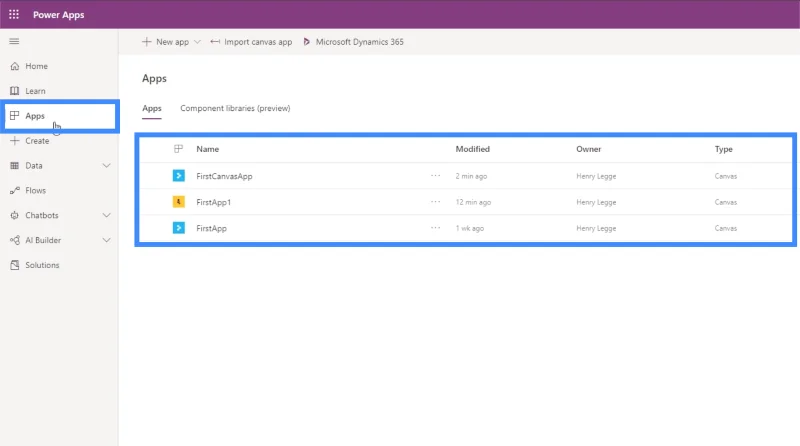This screenshot has height=446, width=800.
Task: Click the Flows connector icon
Action: [x=15, y=190]
